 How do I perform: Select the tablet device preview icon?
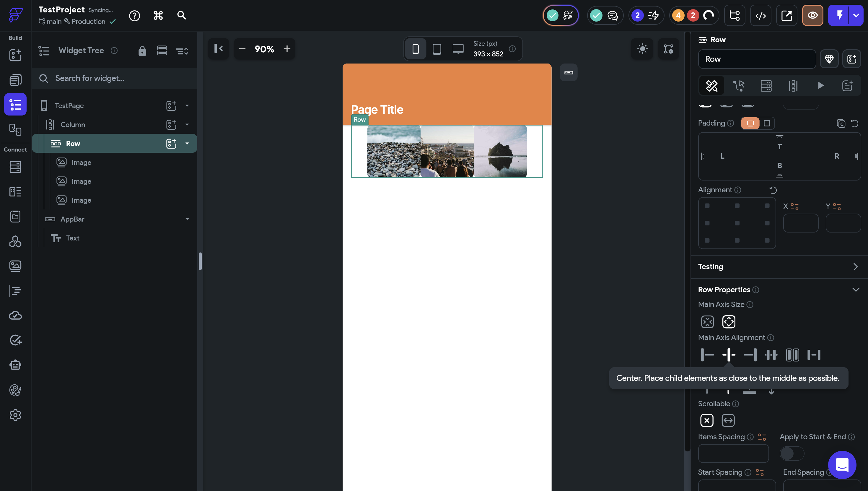[437, 49]
